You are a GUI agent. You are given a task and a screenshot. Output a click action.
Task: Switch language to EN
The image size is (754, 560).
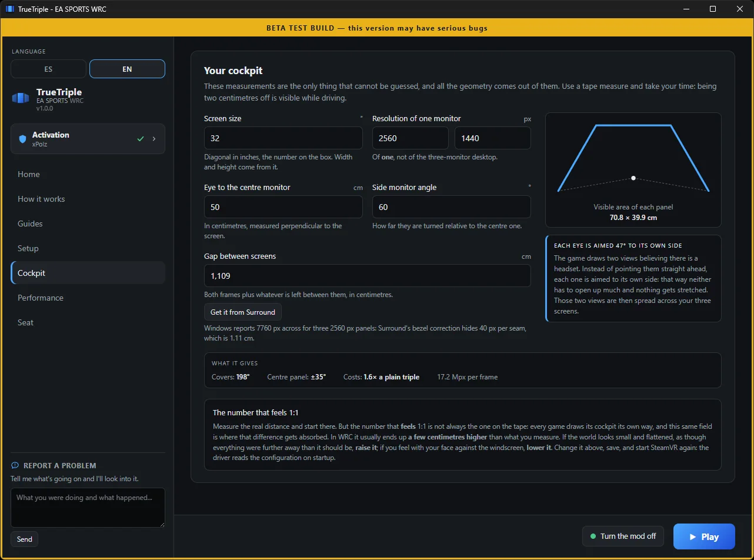pos(127,69)
